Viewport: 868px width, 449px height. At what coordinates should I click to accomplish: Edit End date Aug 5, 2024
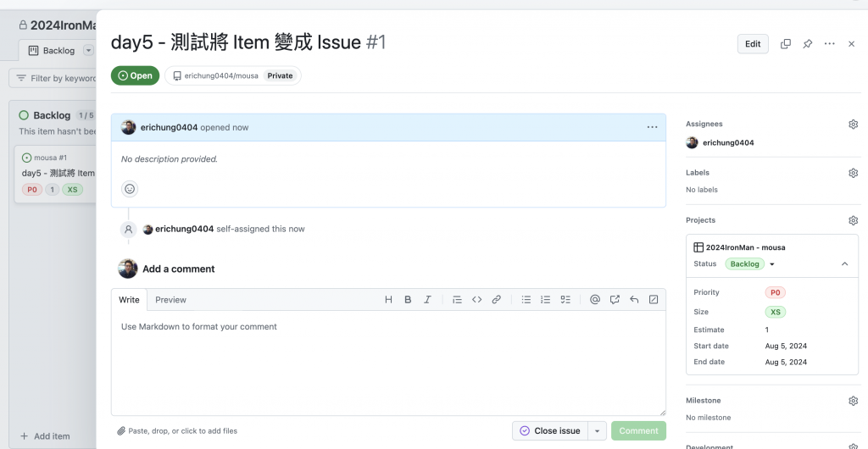[x=786, y=363]
